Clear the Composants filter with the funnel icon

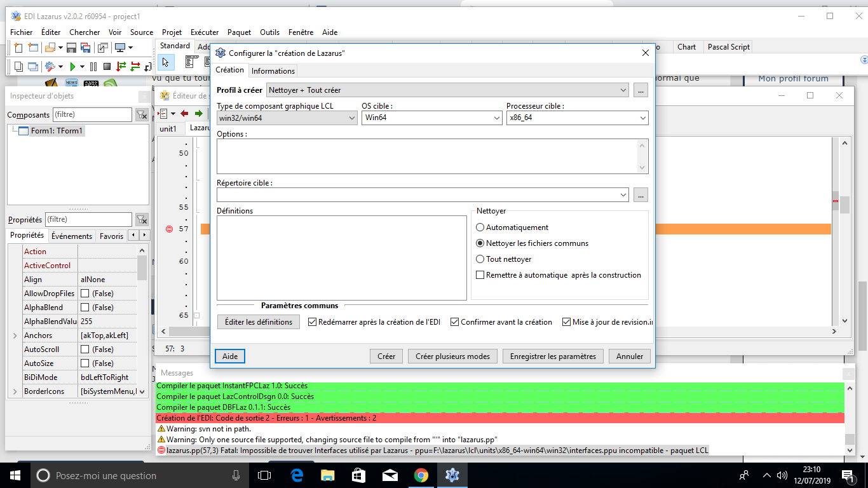142,115
